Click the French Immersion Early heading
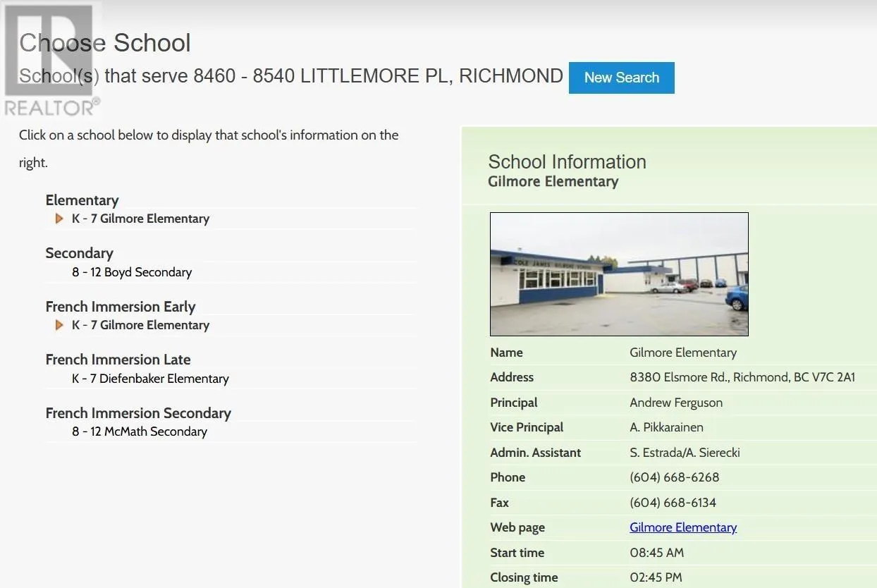The height and width of the screenshot is (588, 877). pos(120,307)
